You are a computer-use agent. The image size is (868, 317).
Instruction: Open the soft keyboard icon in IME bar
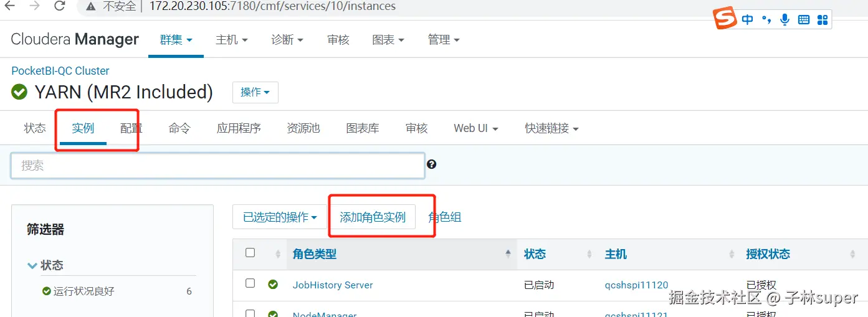(x=804, y=20)
